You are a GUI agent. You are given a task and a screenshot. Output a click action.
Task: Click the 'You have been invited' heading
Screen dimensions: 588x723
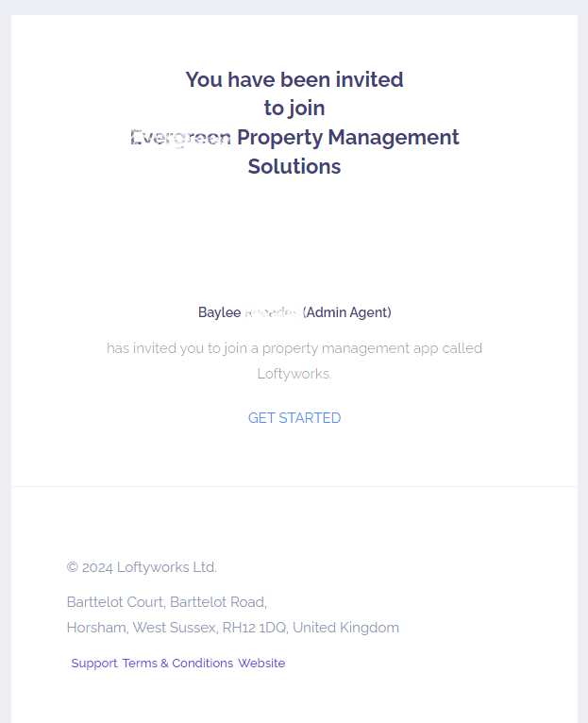coord(294,79)
